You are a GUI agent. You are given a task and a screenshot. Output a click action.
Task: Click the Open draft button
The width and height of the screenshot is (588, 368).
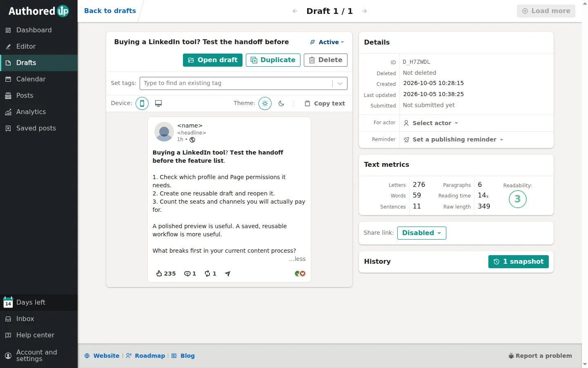tap(213, 60)
